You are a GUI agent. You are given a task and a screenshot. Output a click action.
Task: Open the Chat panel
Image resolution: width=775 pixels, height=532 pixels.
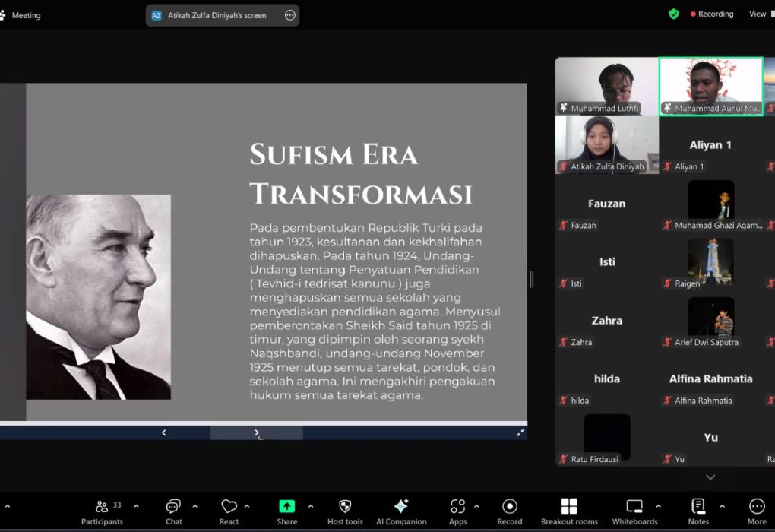[x=173, y=511]
